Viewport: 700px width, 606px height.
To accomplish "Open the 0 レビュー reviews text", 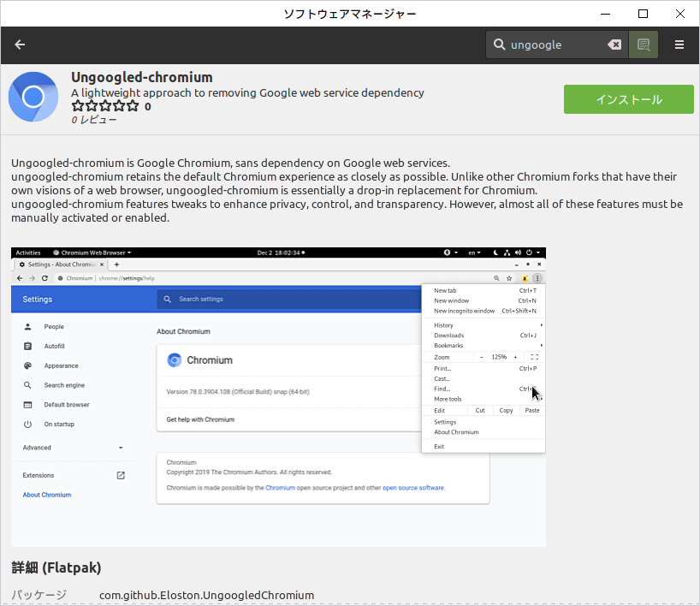I will click(x=94, y=120).
